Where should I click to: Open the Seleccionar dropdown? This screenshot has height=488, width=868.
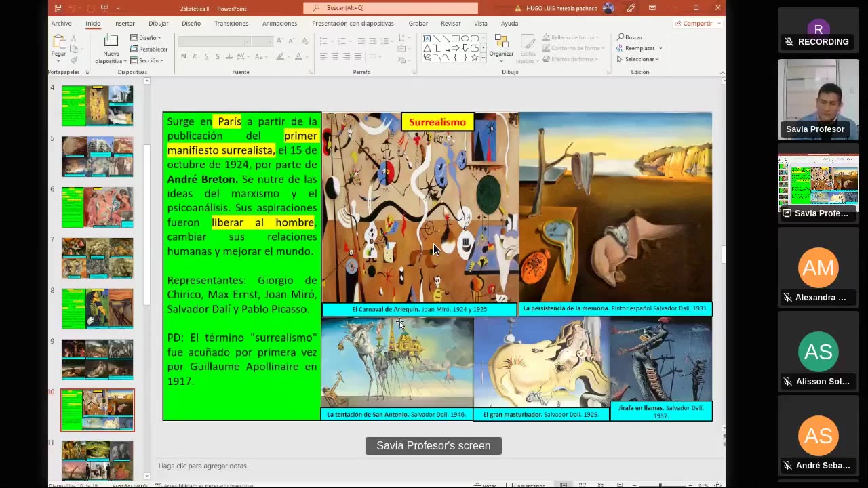[x=638, y=59]
